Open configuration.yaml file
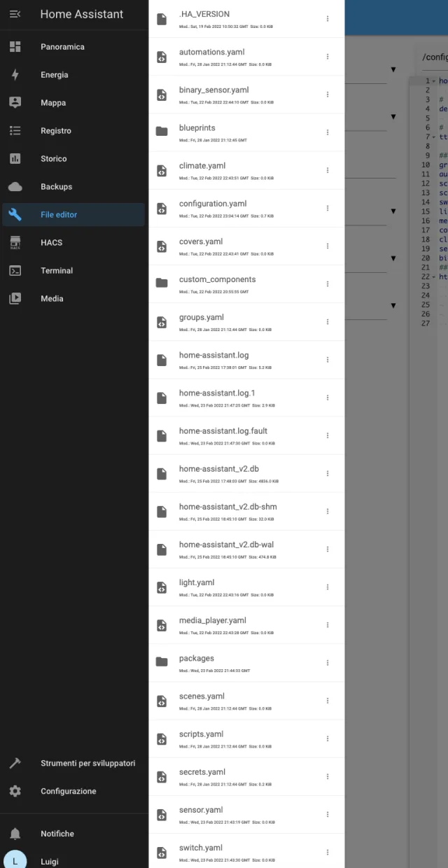 [x=246, y=208]
